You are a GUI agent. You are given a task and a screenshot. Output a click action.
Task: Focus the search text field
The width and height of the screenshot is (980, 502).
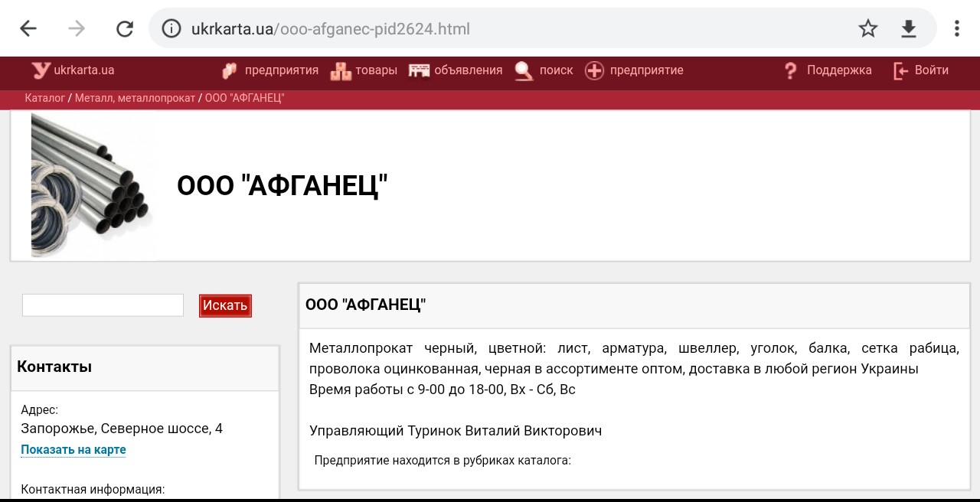point(103,305)
